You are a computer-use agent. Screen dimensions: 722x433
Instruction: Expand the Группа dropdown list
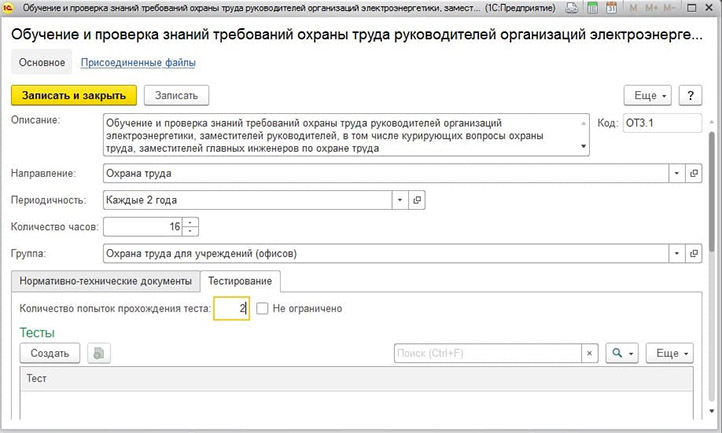(676, 253)
